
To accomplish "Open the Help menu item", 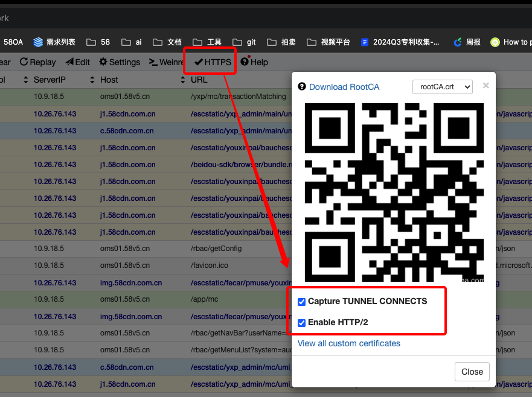I will pos(254,62).
